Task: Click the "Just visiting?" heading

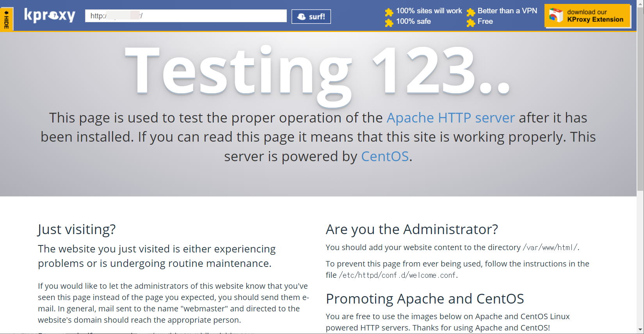Action: (77, 229)
